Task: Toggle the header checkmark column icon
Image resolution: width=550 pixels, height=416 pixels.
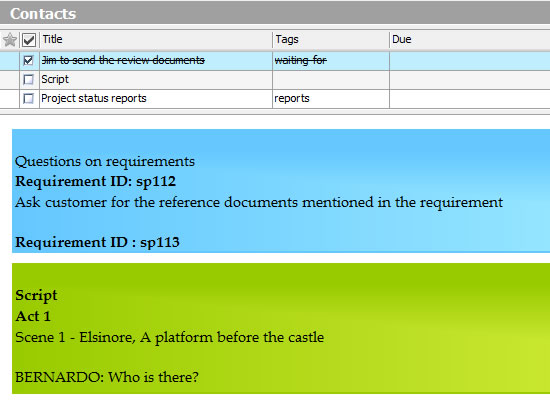Action: click(x=29, y=40)
